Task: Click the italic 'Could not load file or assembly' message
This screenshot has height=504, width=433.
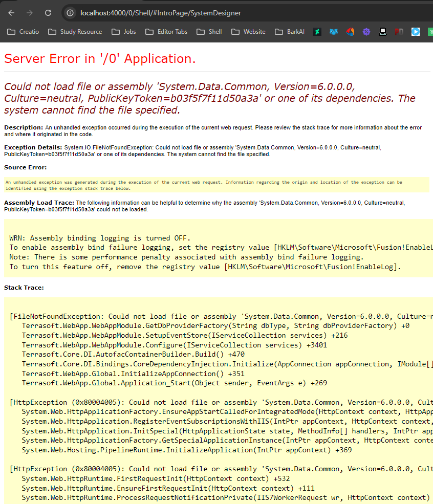Action: tap(209, 98)
